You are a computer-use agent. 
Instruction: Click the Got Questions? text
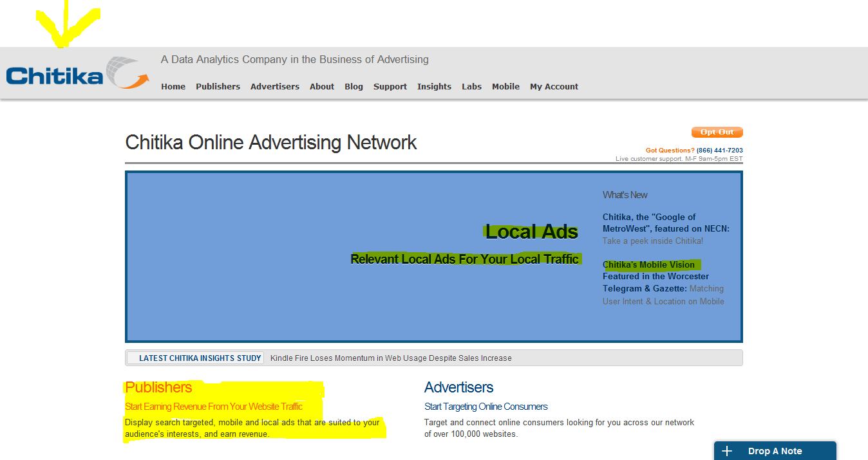click(670, 151)
